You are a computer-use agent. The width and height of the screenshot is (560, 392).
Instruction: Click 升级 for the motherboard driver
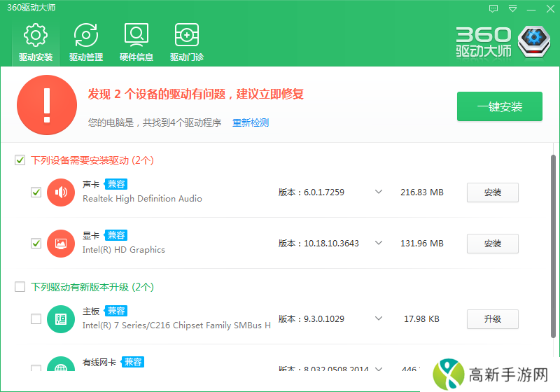coord(493,318)
